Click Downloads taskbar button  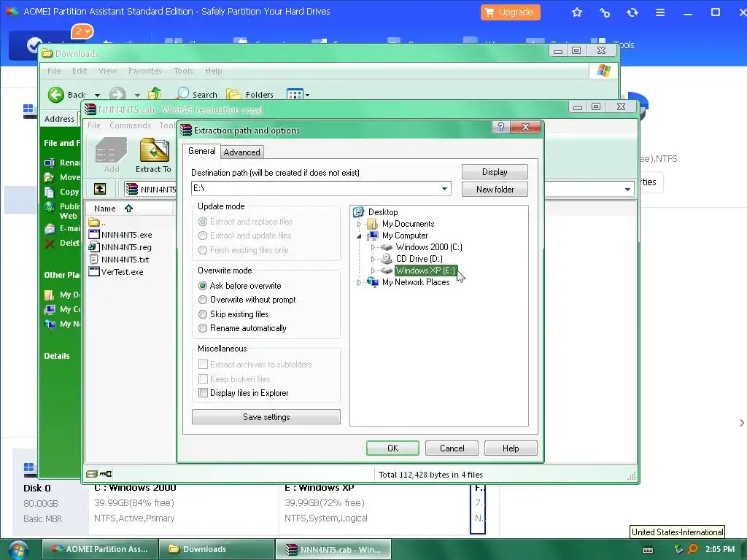216,549
